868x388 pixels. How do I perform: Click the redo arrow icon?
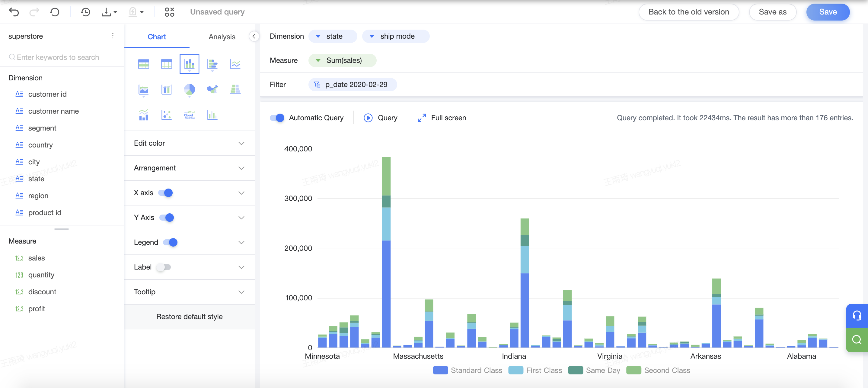click(34, 12)
